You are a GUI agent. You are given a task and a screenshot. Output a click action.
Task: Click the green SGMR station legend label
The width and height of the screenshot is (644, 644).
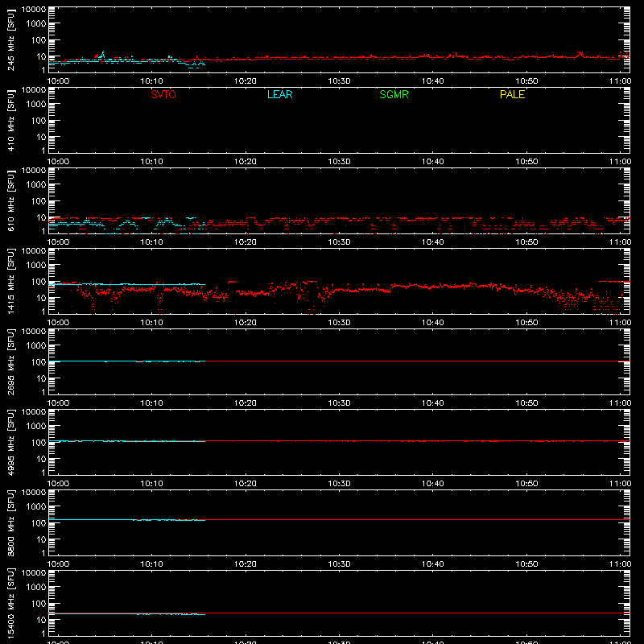tap(394, 94)
